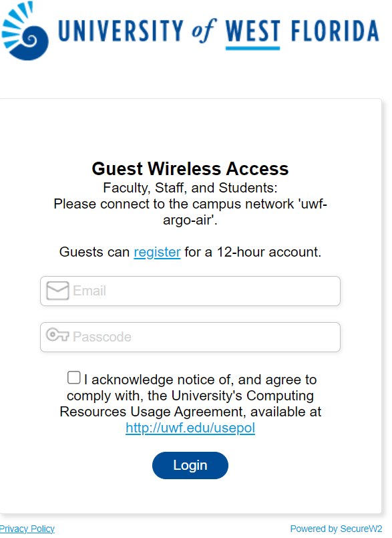Click the 'Faculty, Staff, and Students:' text
Screen dimensions: 392x538
pyautogui.click(x=190, y=188)
